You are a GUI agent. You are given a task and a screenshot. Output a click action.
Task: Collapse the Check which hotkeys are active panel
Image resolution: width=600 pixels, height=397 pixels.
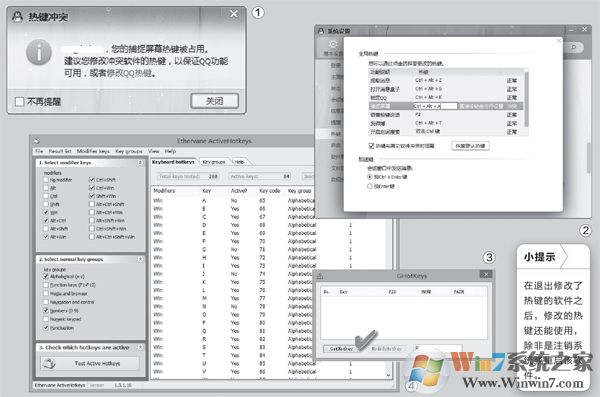140,347
